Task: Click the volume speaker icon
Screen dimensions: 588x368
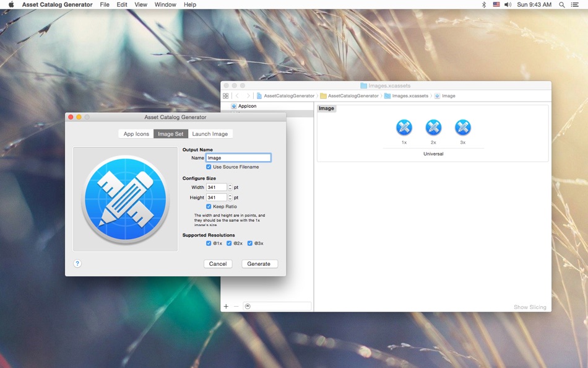Action: tap(508, 4)
